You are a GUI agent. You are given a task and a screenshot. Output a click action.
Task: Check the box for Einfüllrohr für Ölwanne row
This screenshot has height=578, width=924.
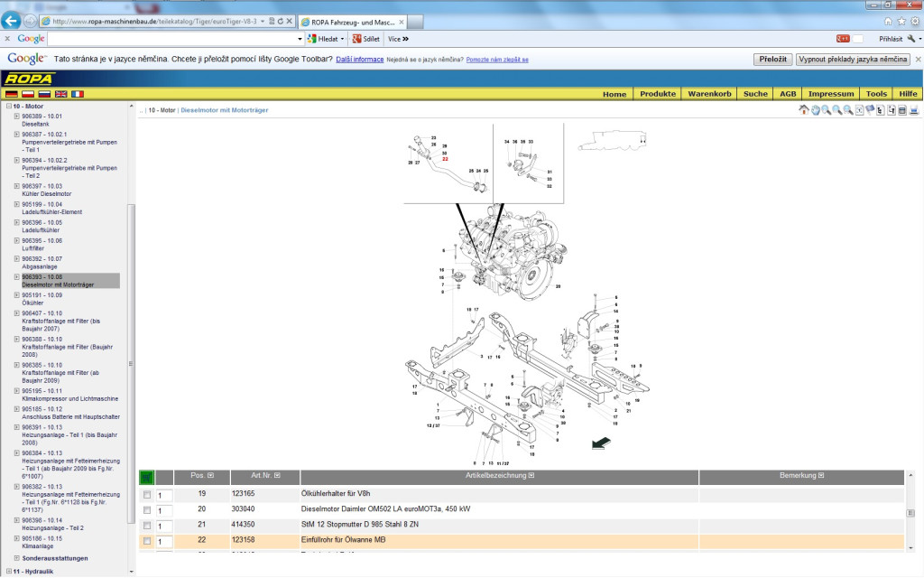point(147,541)
